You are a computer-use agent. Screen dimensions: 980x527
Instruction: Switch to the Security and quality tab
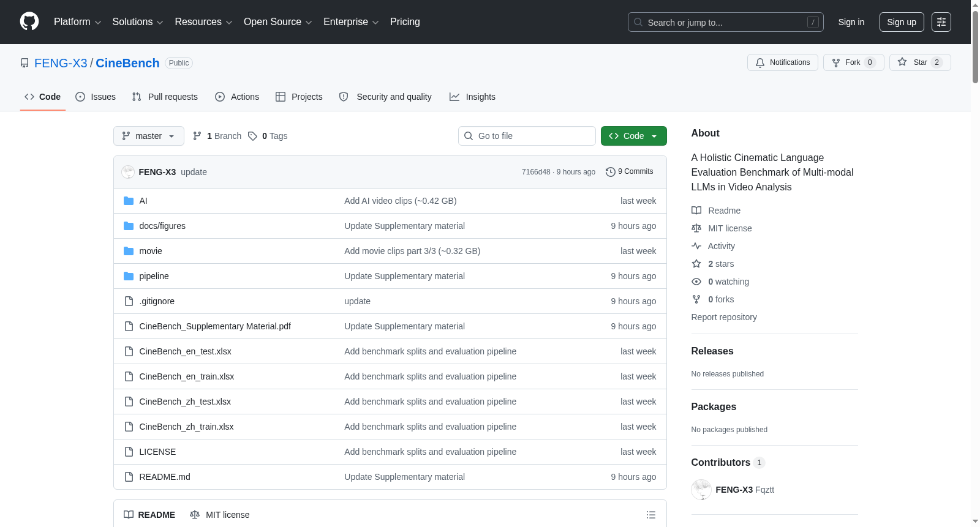coord(385,97)
